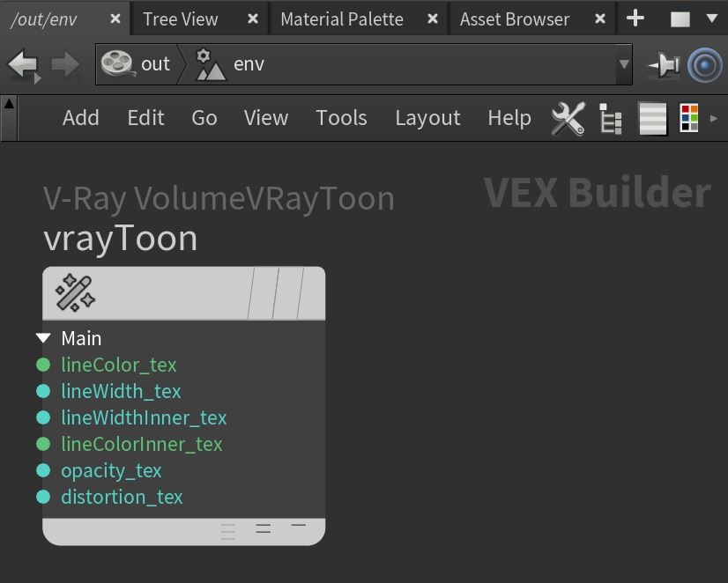This screenshot has height=583, width=728.
Task: Navigate to out in the path bar
Action: [x=155, y=64]
